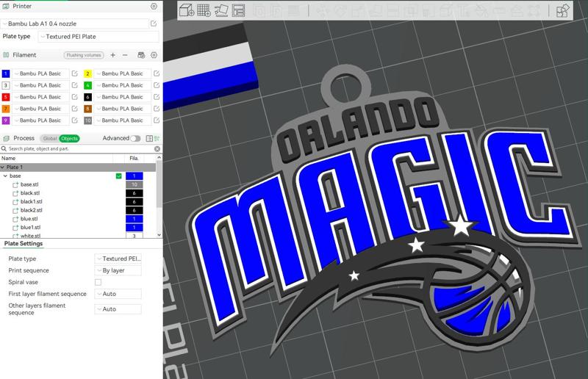The height and width of the screenshot is (379, 588).
Task: Click the Fila. column header
Action: pyautogui.click(x=134, y=158)
